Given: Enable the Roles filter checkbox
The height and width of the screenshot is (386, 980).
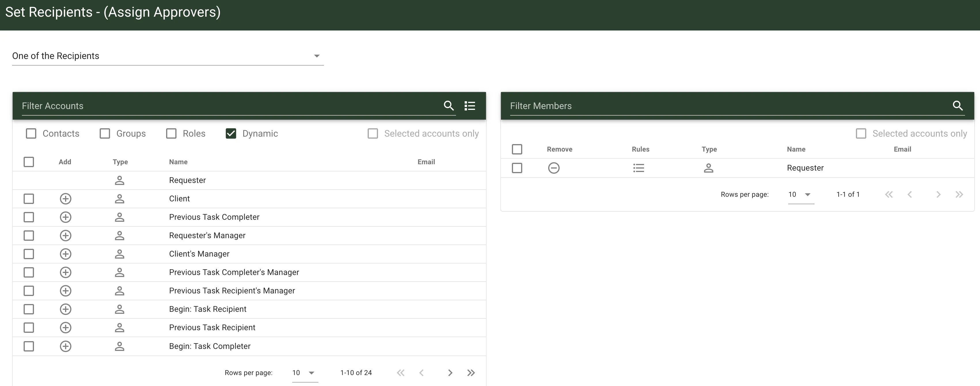Looking at the screenshot, I should tap(171, 133).
